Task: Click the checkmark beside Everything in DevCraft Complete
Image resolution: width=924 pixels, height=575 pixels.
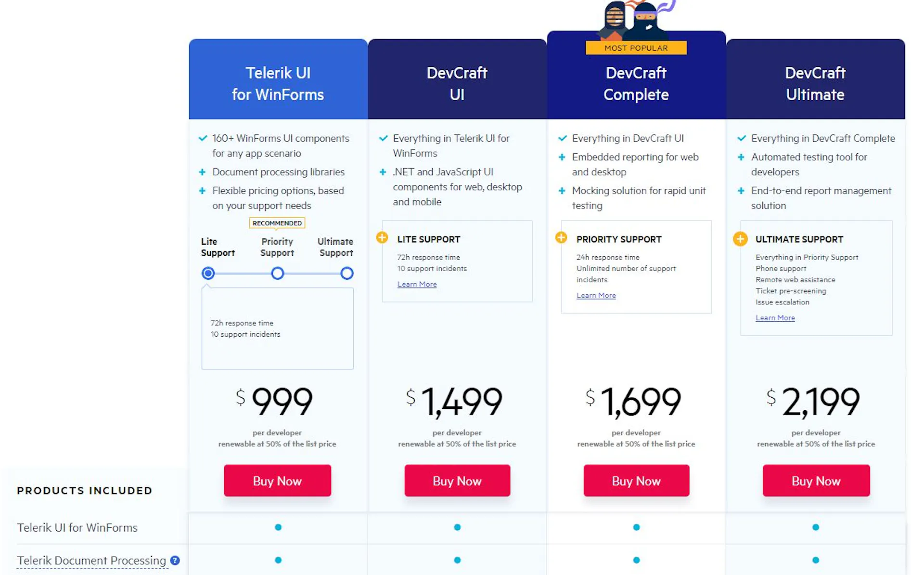Action: (742, 139)
